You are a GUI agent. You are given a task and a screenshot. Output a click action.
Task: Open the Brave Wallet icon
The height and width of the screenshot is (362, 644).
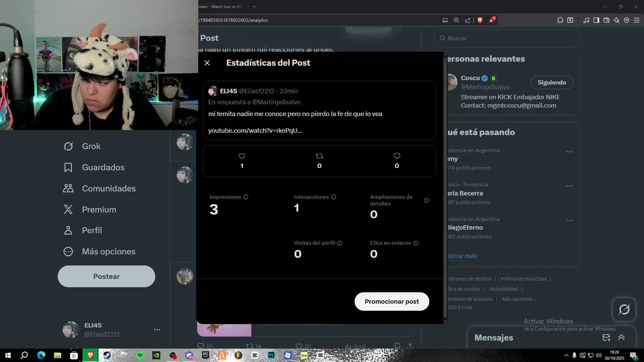(x=606, y=20)
